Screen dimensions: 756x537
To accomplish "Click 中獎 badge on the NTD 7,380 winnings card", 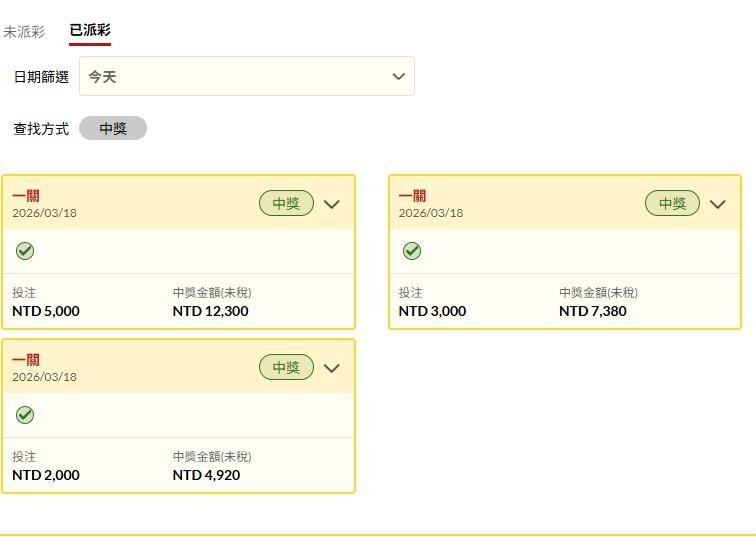I will point(672,204).
